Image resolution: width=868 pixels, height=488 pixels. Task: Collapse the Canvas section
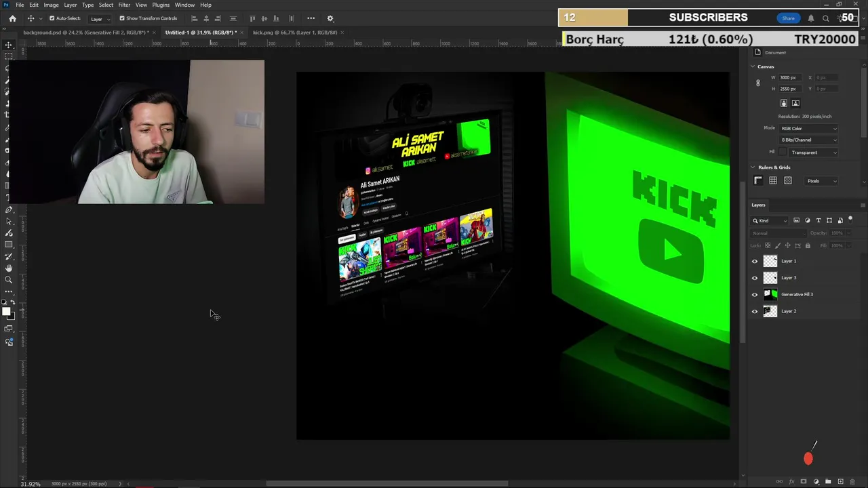(753, 66)
